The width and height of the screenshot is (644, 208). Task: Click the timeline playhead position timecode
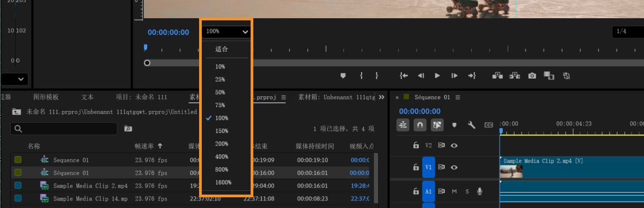[420, 111]
